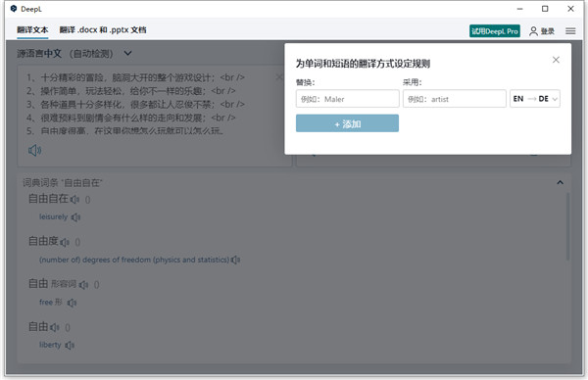This screenshot has width=588, height=380.
Task: Collapse the dictionary entries panel
Action: (x=560, y=182)
